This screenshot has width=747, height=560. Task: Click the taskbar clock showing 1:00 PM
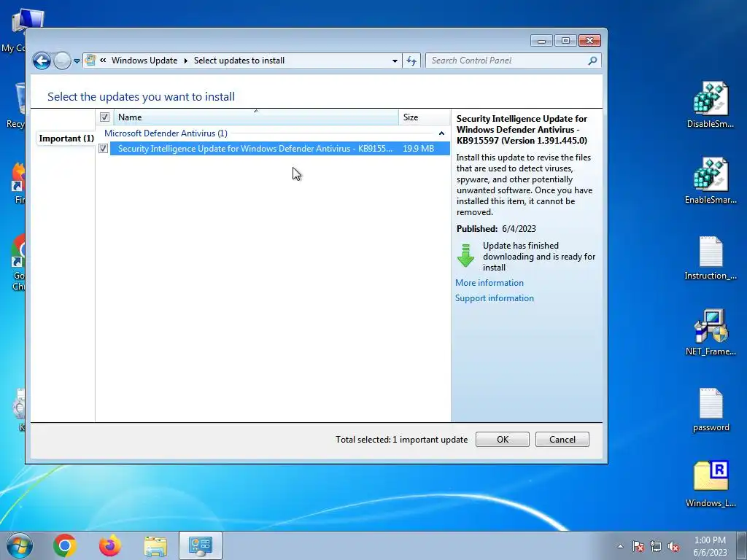tap(710, 546)
